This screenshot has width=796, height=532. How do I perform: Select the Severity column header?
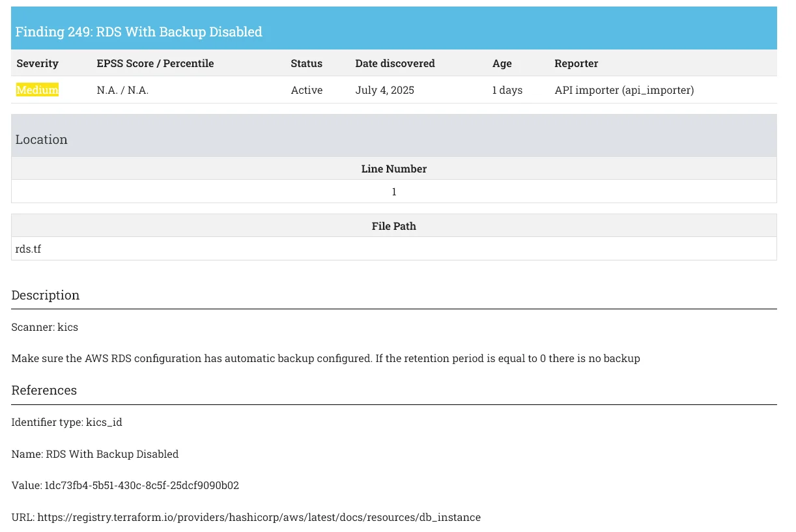point(37,63)
